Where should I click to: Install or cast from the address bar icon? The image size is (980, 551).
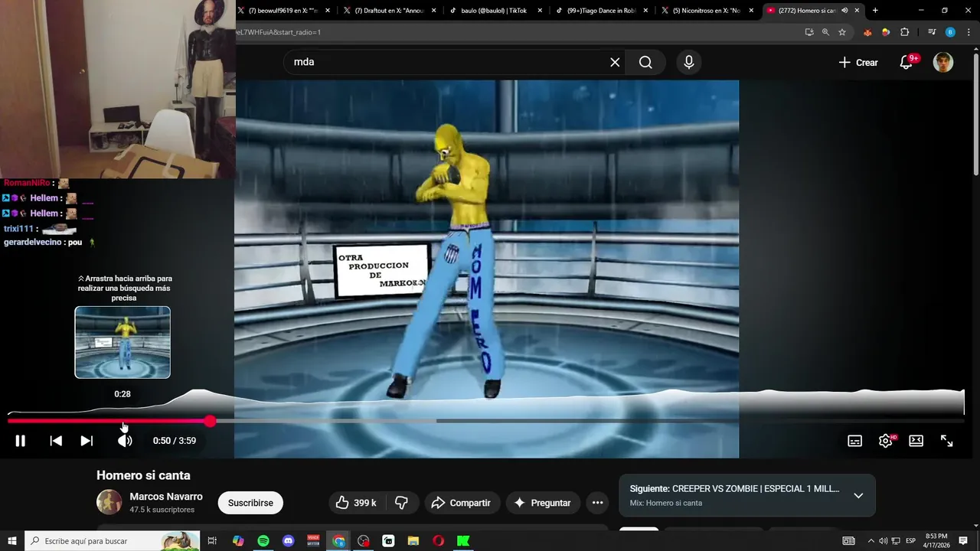(809, 32)
